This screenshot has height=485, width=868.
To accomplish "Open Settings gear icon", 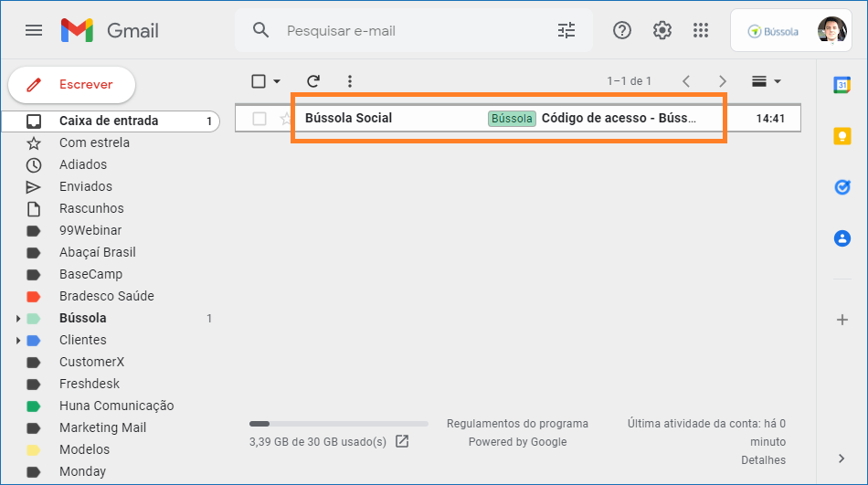I will (x=662, y=30).
